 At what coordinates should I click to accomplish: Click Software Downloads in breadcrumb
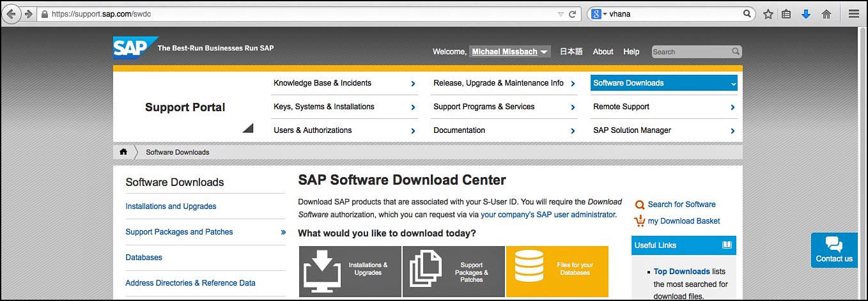(x=178, y=152)
